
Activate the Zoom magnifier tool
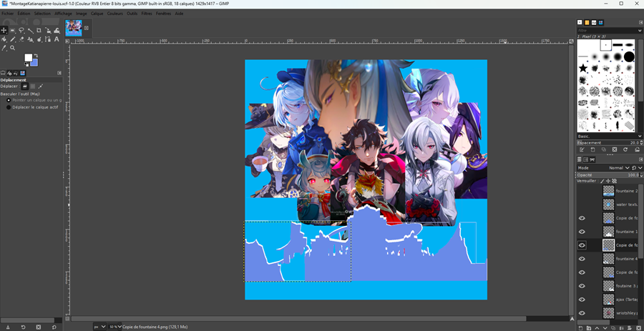12,48
